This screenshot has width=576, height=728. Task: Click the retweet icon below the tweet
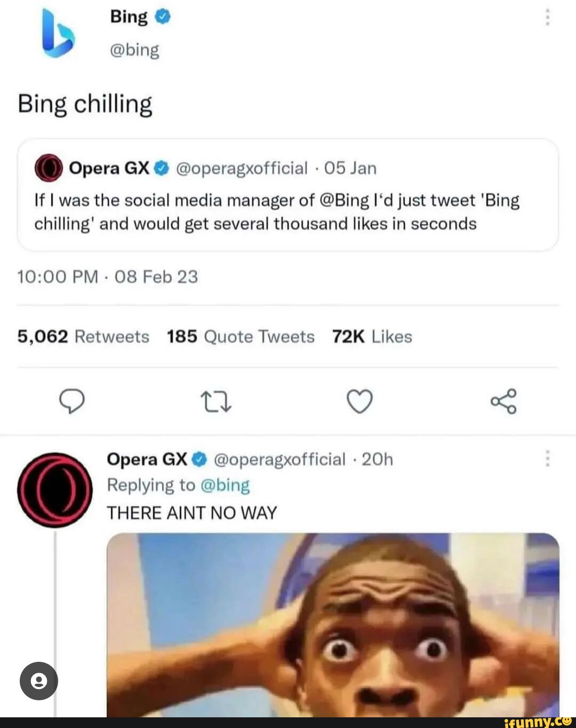coord(215,402)
